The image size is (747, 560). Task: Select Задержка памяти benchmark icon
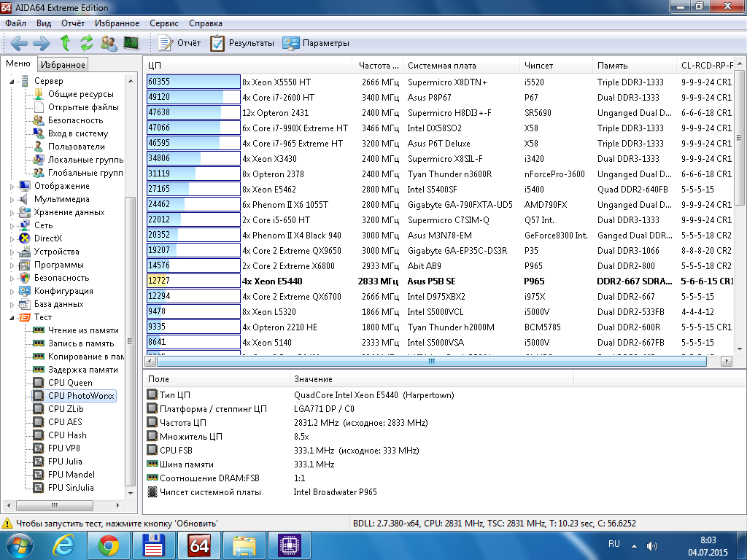[39, 370]
